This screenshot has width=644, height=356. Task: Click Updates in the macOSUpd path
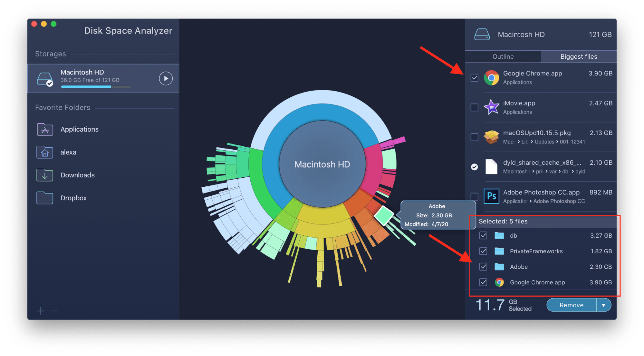(544, 142)
